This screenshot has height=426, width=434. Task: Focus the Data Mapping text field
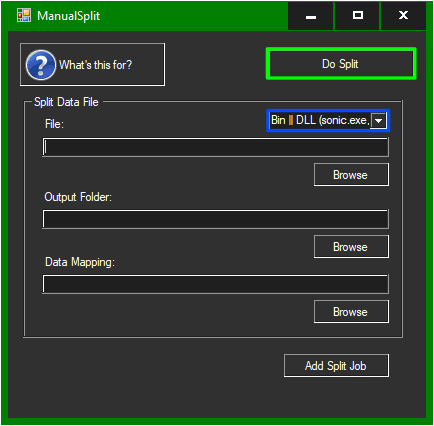coord(215,284)
